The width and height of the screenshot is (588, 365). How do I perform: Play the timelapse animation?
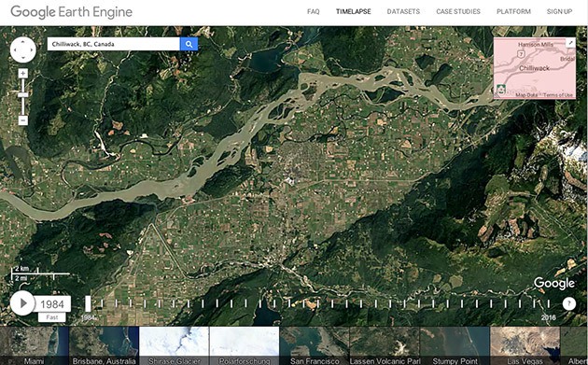[22, 303]
